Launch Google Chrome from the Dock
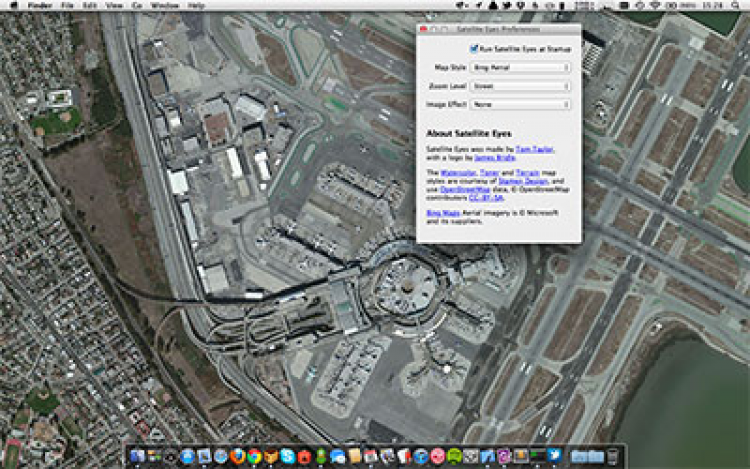Image resolution: width=750 pixels, height=469 pixels. [254, 456]
